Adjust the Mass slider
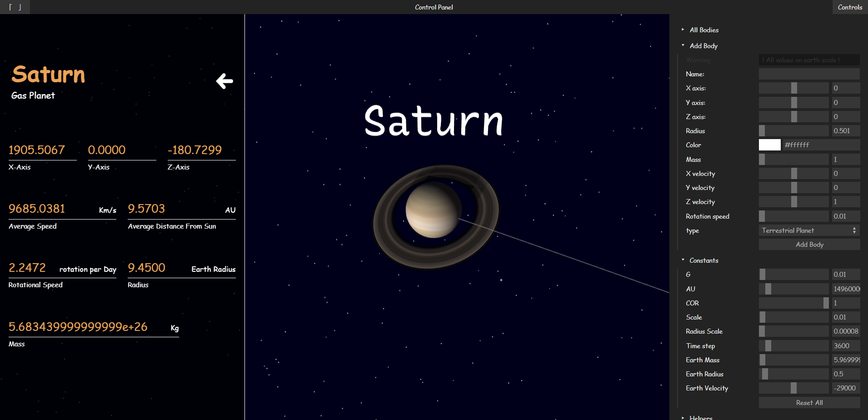The width and height of the screenshot is (868, 420). (794, 160)
